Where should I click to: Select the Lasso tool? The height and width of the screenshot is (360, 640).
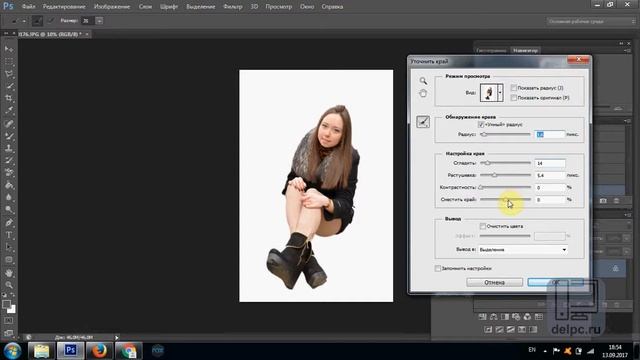9,74
